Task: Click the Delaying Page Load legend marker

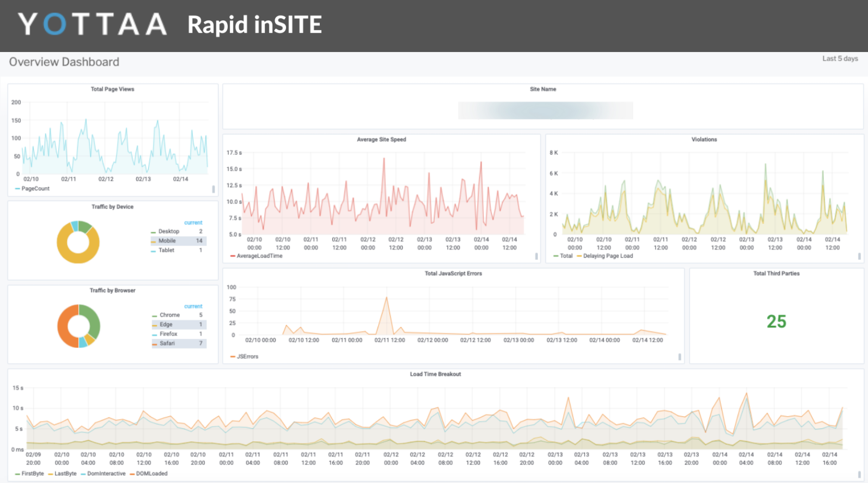Action: (579, 256)
